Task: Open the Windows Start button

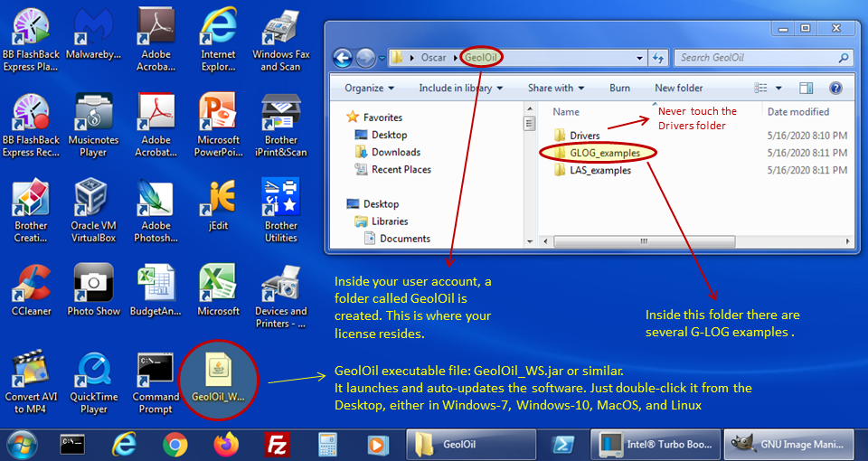Action: (x=23, y=445)
